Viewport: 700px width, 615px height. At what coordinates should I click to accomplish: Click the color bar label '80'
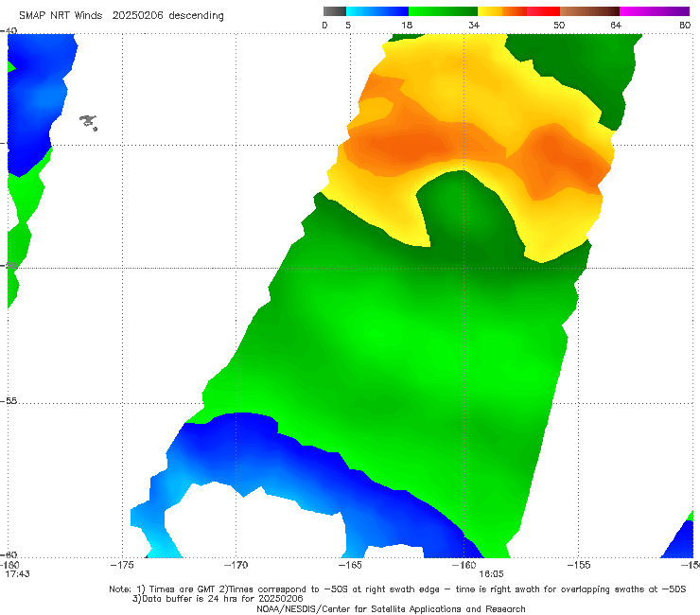[685, 25]
